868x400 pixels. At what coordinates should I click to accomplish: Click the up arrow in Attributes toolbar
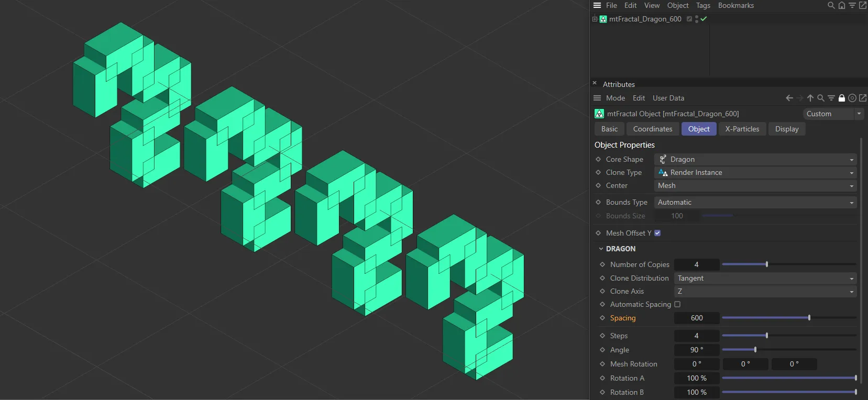[x=810, y=98]
